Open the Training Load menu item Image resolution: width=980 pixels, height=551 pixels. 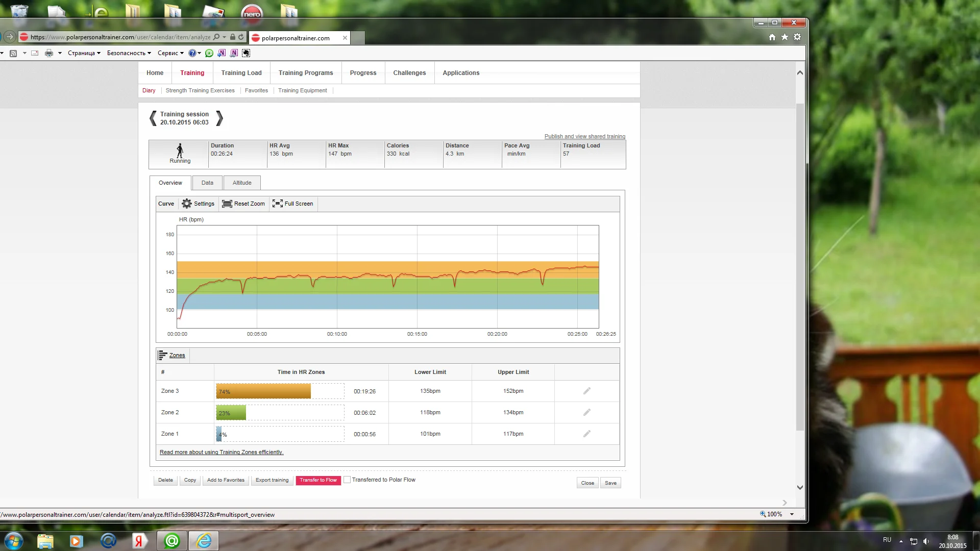click(241, 73)
